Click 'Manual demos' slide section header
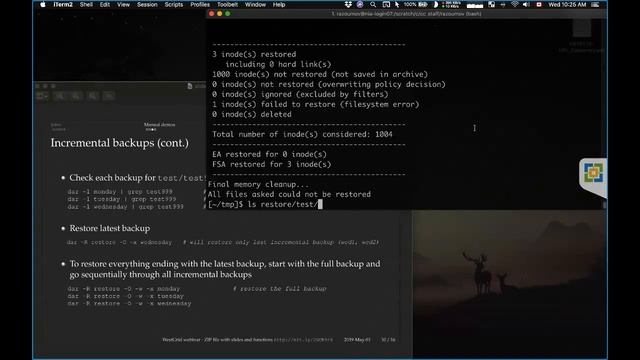Screen dimensions: 640x360 [159, 125]
